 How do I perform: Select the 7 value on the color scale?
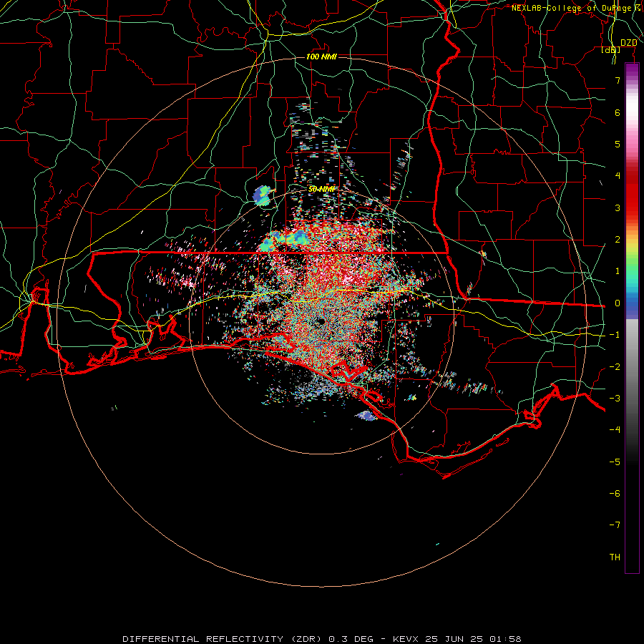618,81
